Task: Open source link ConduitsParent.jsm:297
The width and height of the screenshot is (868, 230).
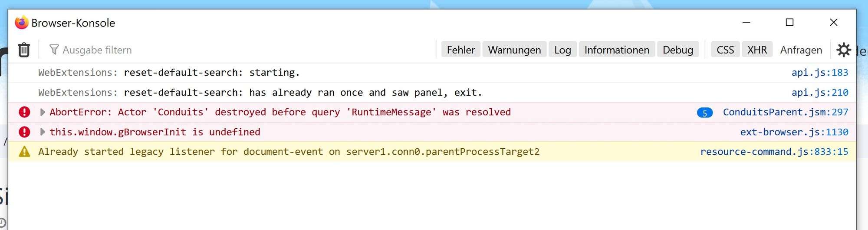Action: coord(785,112)
